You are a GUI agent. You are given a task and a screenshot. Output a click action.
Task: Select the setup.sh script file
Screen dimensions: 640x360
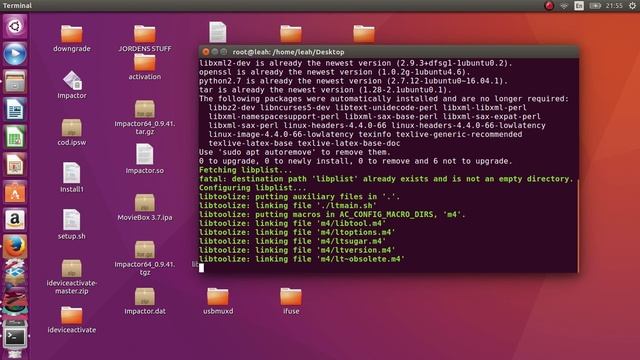click(x=71, y=224)
